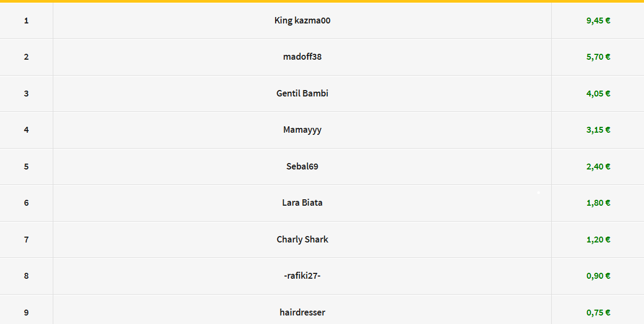Click the 9,45 € winnings amount
This screenshot has width=644, height=324.
tap(598, 21)
